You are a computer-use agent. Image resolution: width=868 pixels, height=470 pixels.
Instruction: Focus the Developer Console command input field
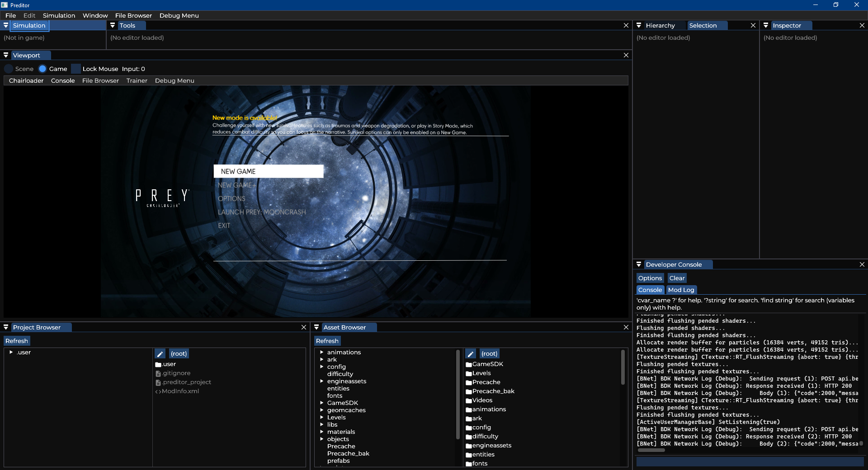click(750, 461)
